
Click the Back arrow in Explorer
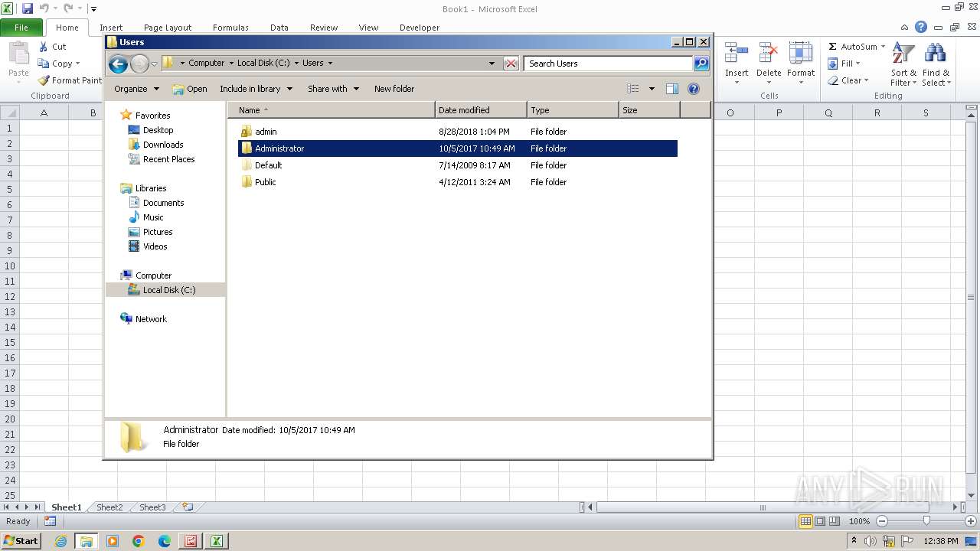(x=117, y=64)
